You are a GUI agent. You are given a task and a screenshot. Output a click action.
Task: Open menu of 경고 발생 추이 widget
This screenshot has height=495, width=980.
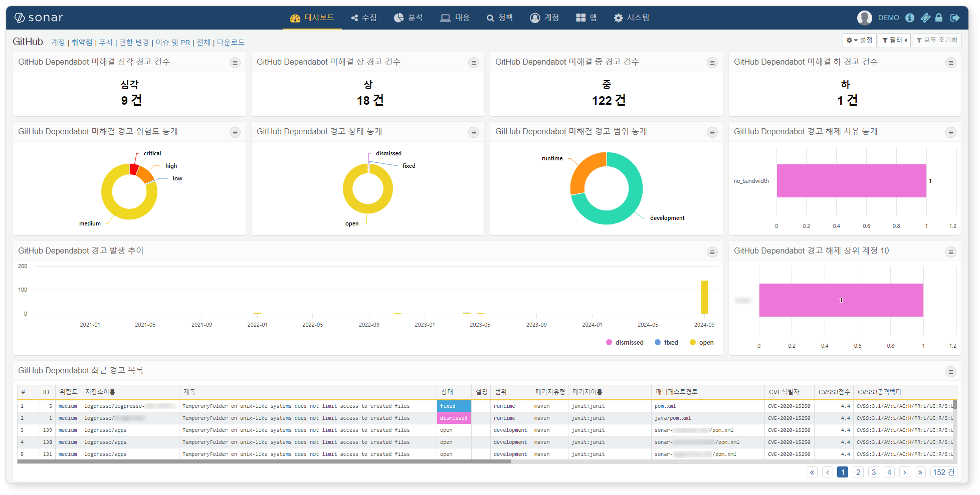pyautogui.click(x=712, y=252)
